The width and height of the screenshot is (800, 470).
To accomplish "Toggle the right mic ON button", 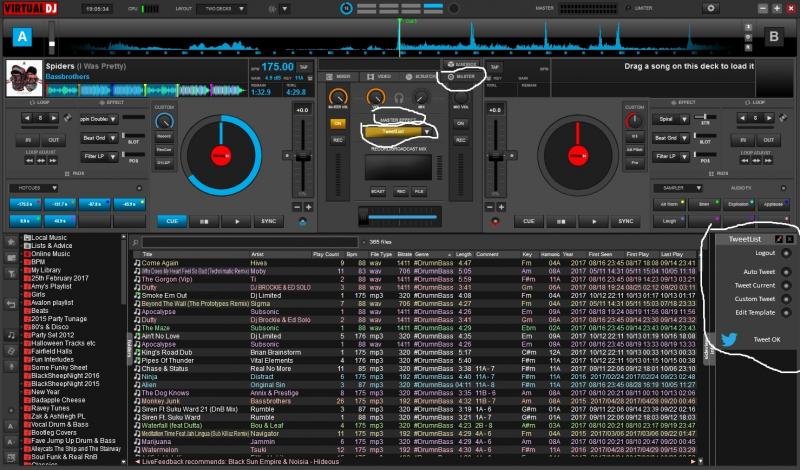I will pos(460,124).
